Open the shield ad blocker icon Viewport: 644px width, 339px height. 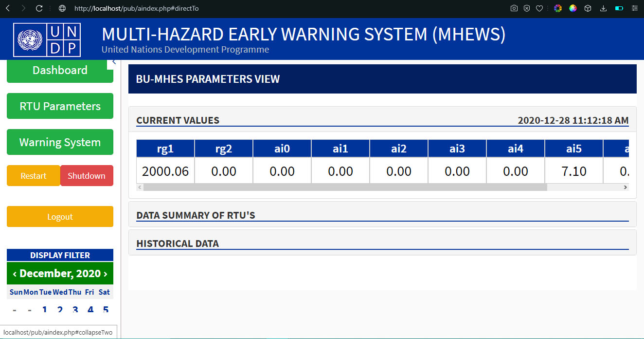click(x=527, y=8)
